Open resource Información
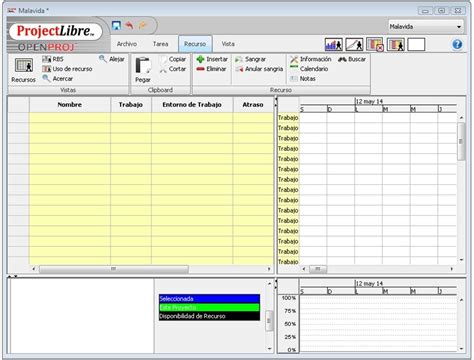The height and width of the screenshot is (360, 474). click(311, 59)
